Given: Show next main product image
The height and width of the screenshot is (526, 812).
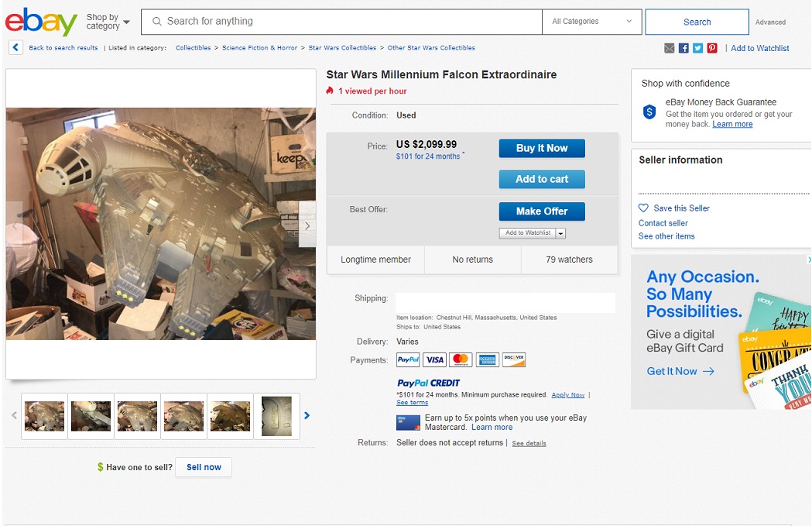Looking at the screenshot, I should click(307, 225).
